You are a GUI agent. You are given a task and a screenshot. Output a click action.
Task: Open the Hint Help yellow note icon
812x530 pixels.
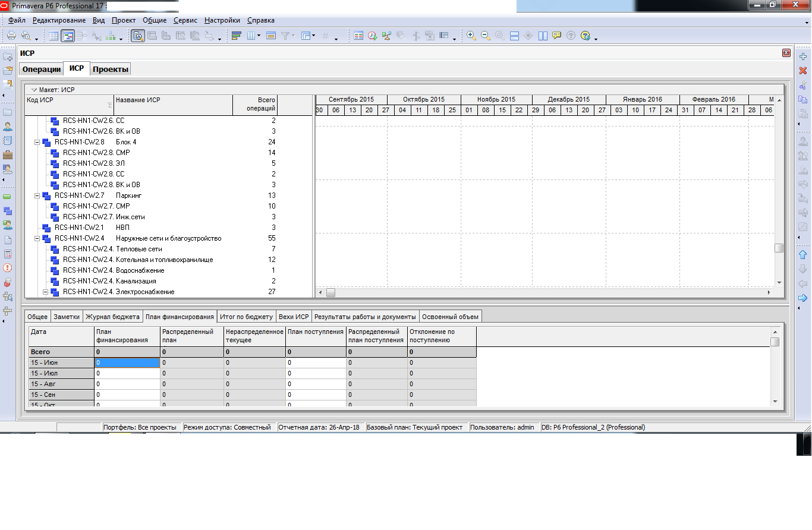[557, 36]
